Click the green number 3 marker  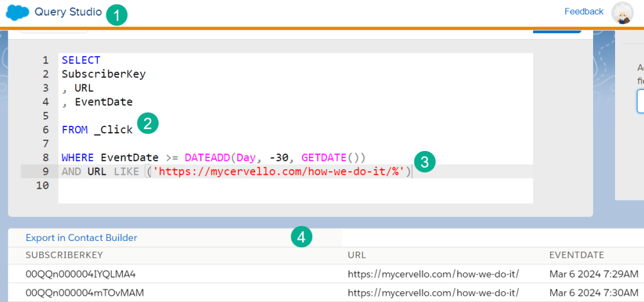(x=424, y=162)
